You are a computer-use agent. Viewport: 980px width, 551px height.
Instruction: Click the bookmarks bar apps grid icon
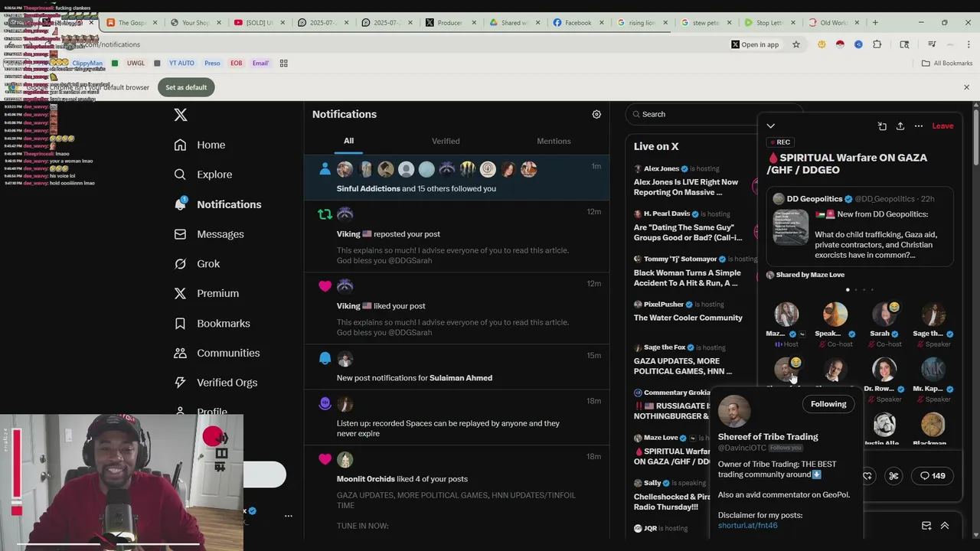(x=283, y=64)
